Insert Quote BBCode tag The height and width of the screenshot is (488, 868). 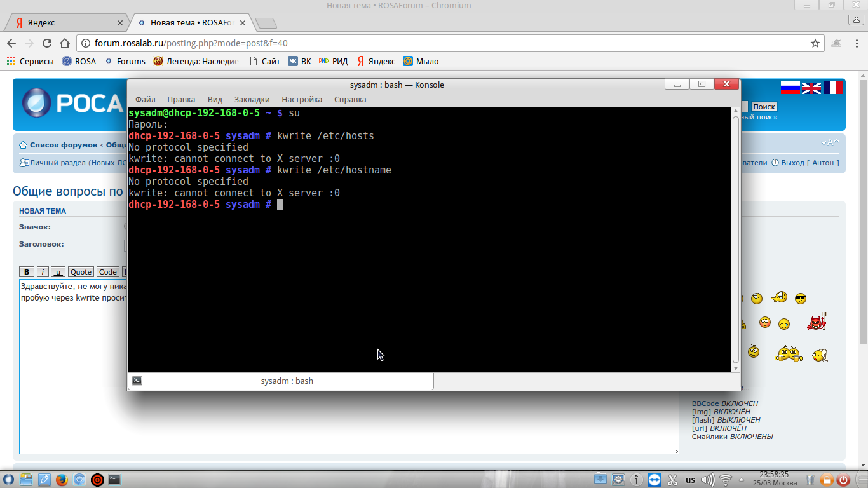click(81, 272)
